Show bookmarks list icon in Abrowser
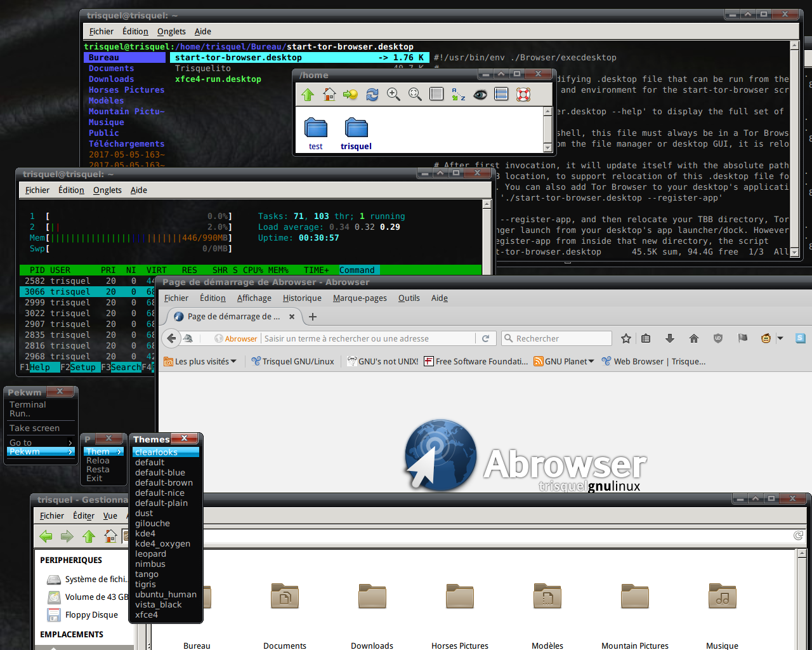The width and height of the screenshot is (812, 650). click(646, 338)
